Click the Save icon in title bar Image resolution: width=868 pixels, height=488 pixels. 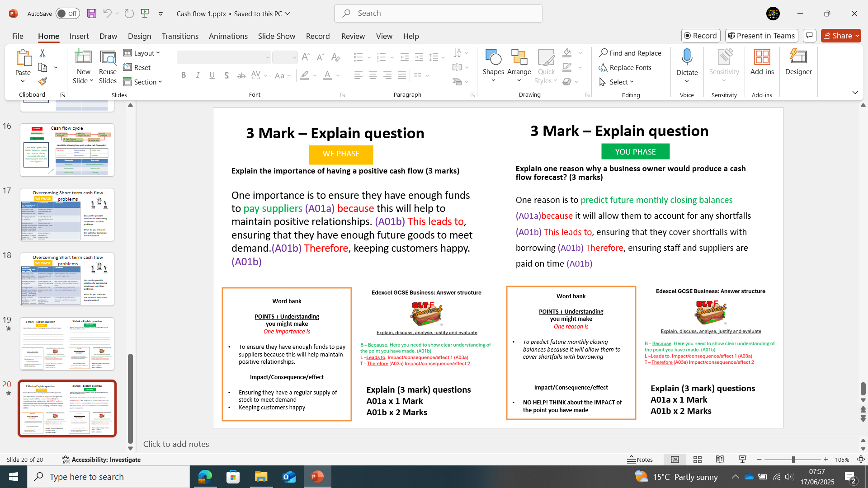coord(92,14)
